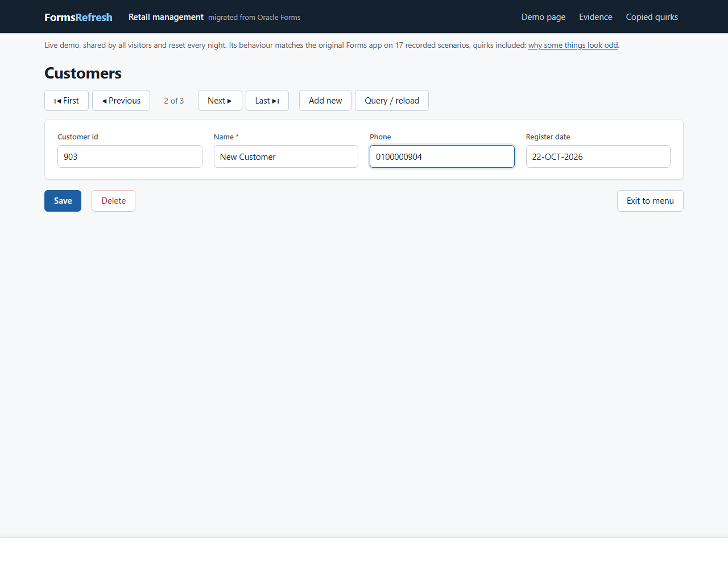This screenshot has width=728, height=569.
Task: Click Query / reload button
Action: point(392,101)
